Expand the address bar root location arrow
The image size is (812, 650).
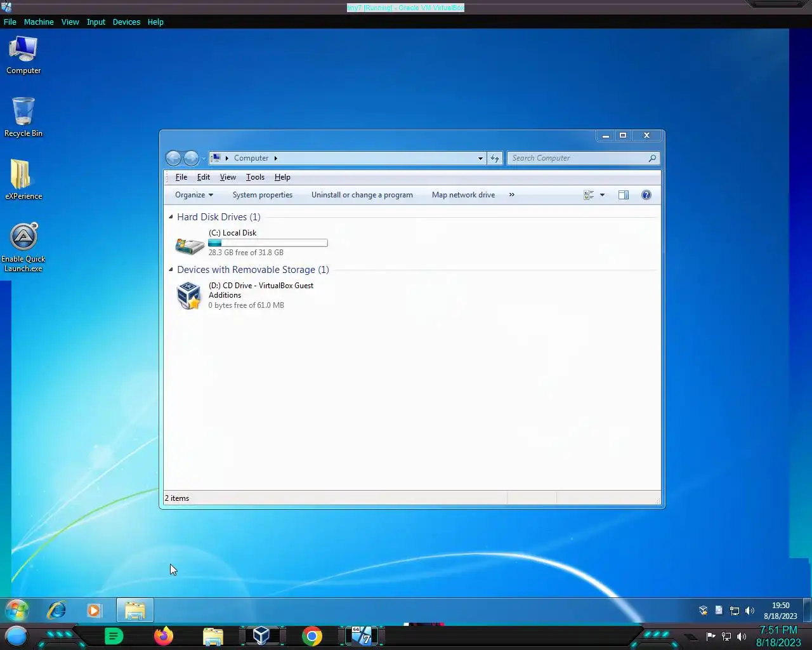(227, 158)
